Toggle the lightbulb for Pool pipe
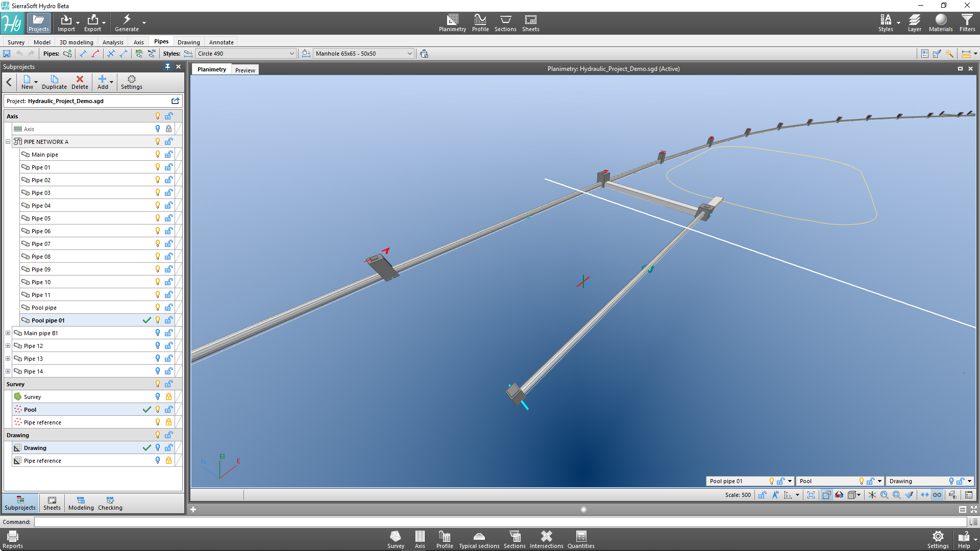The width and height of the screenshot is (980, 551). [x=157, y=307]
